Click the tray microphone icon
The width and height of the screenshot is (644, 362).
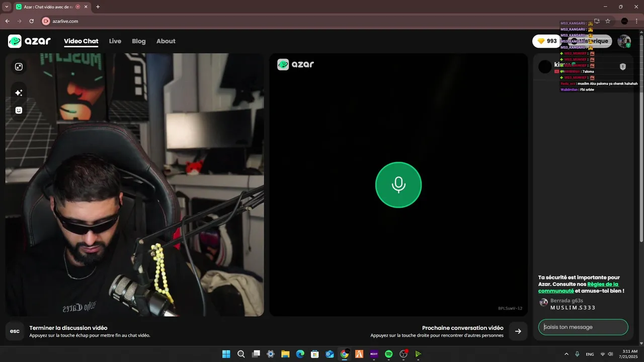(x=577, y=354)
